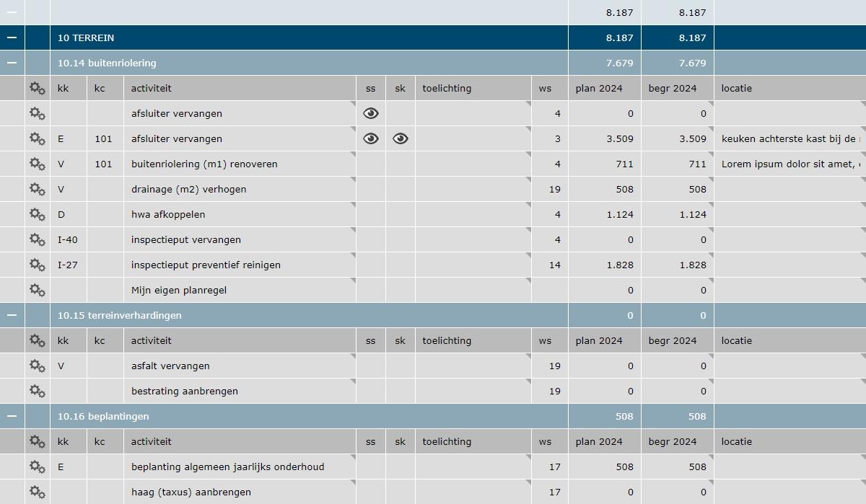Click the gear icon beside 'beplanting algemeen jaarlijks onderhoud'
Screen dimensions: 866x504
pyautogui.click(x=37, y=467)
